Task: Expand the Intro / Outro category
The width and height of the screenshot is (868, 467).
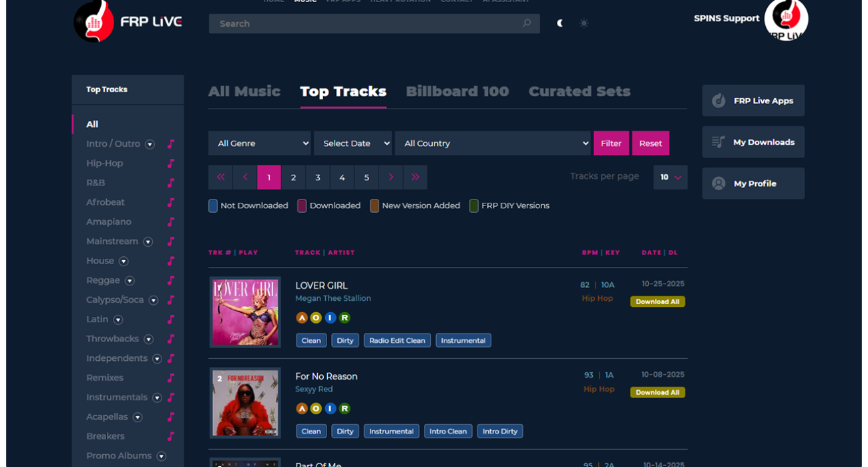Action: coord(150,144)
